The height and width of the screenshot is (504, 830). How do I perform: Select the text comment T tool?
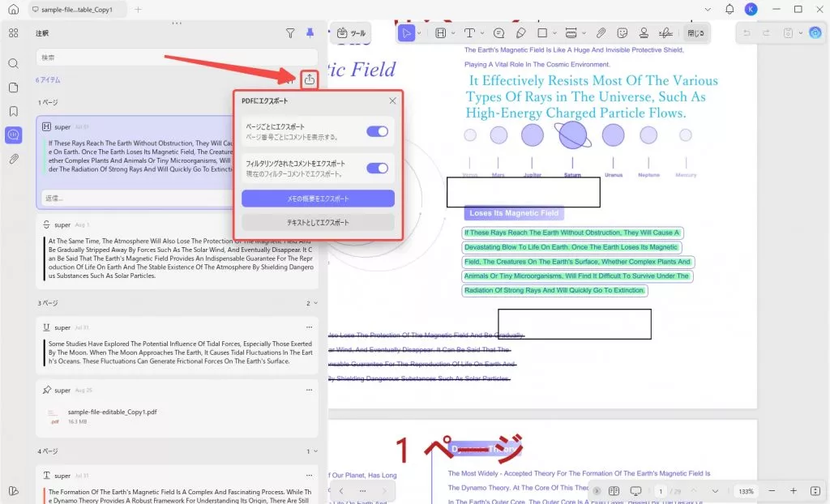[469, 33]
